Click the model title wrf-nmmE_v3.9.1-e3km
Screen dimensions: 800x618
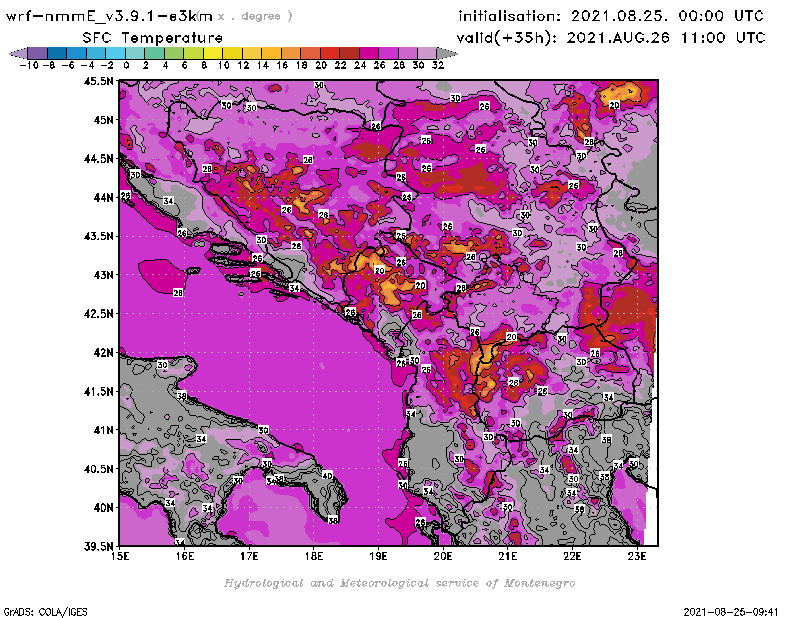coord(108,16)
